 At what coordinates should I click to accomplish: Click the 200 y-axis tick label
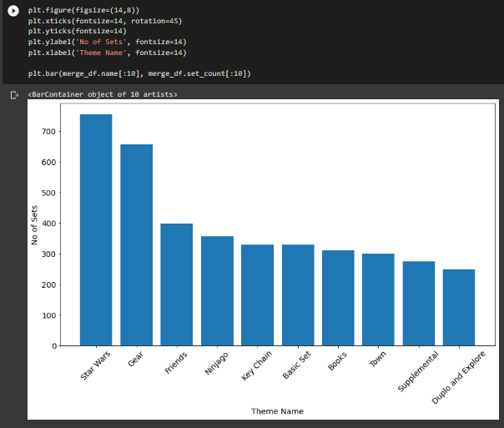point(48,285)
